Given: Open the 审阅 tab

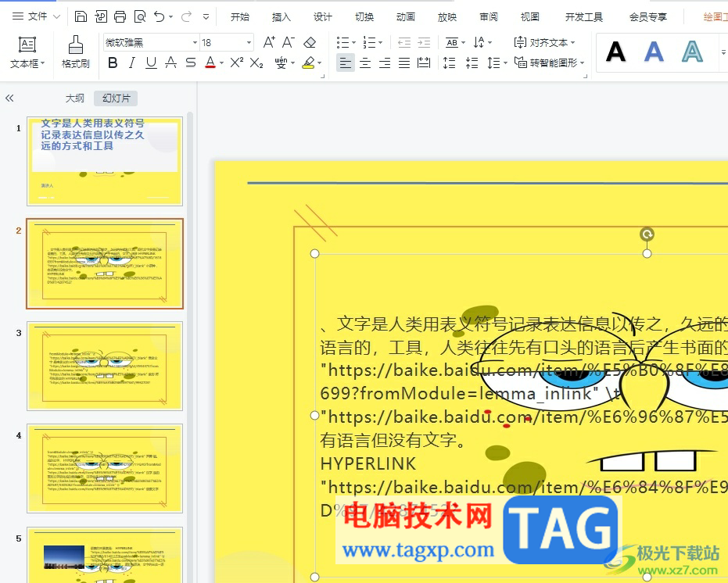Looking at the screenshot, I should tap(489, 16).
